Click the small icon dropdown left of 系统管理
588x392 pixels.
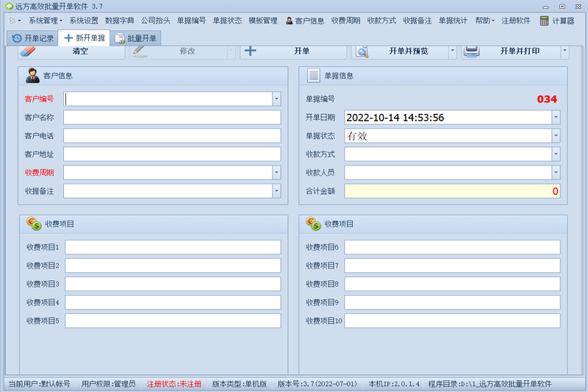tap(15, 21)
